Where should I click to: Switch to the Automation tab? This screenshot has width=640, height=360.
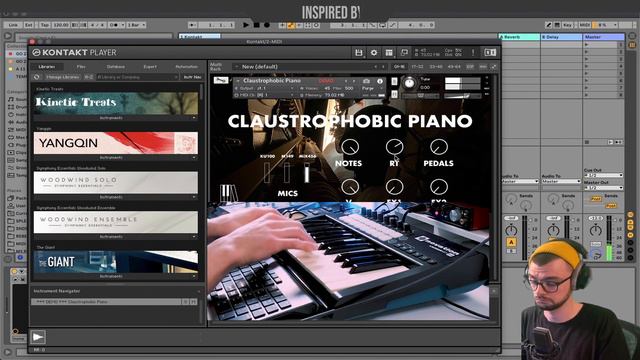tap(187, 67)
